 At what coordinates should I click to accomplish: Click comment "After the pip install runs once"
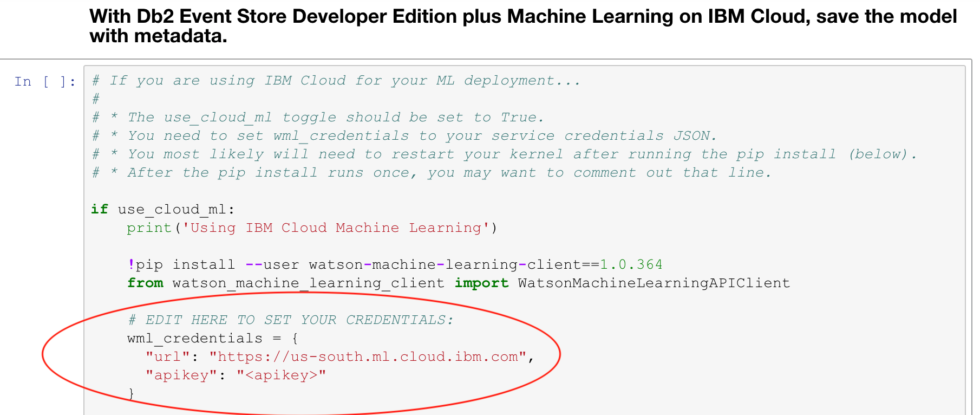click(431, 173)
